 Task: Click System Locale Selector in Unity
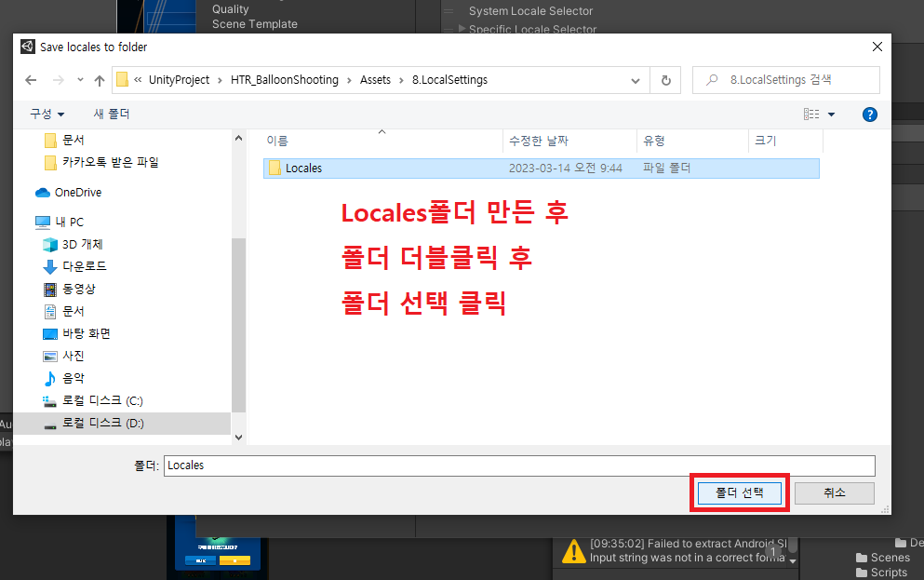point(530,11)
